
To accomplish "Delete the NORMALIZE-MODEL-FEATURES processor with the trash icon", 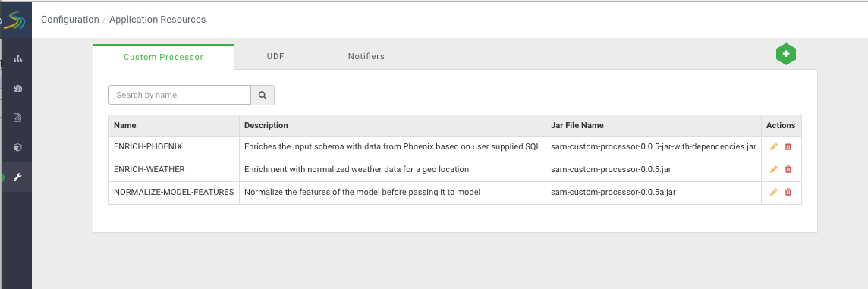I will 788,192.
